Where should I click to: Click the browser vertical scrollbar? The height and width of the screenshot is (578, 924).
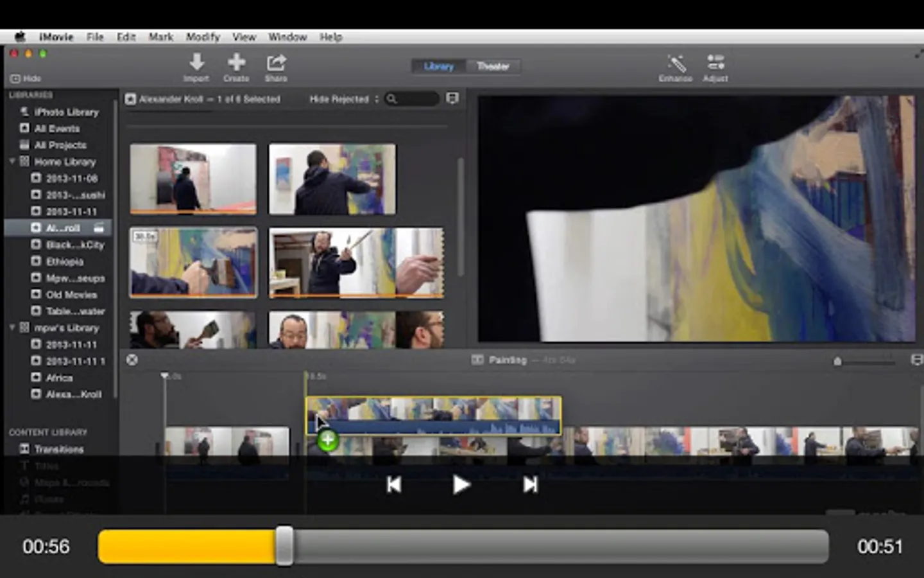(x=460, y=217)
